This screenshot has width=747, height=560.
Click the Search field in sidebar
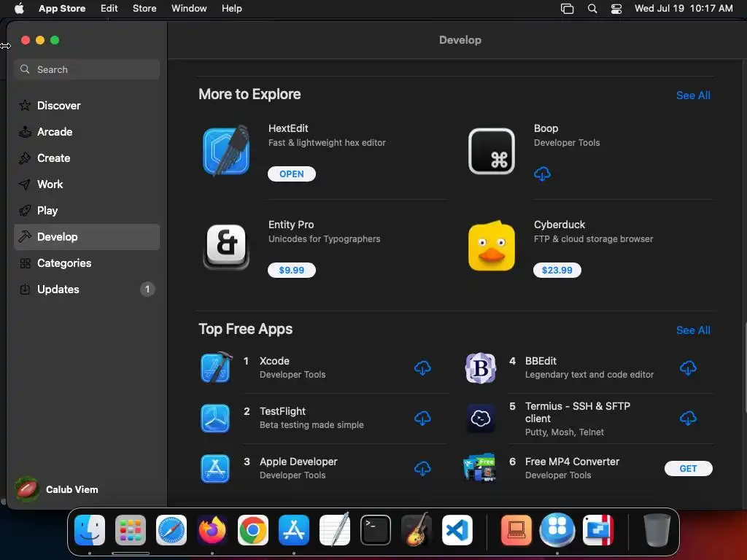tap(87, 69)
